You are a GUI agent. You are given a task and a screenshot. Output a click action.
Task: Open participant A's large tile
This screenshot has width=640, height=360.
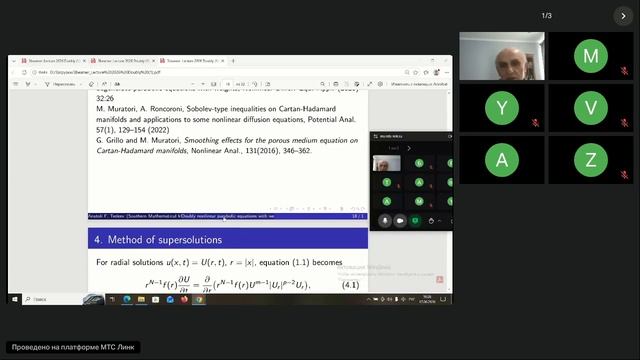click(x=502, y=160)
